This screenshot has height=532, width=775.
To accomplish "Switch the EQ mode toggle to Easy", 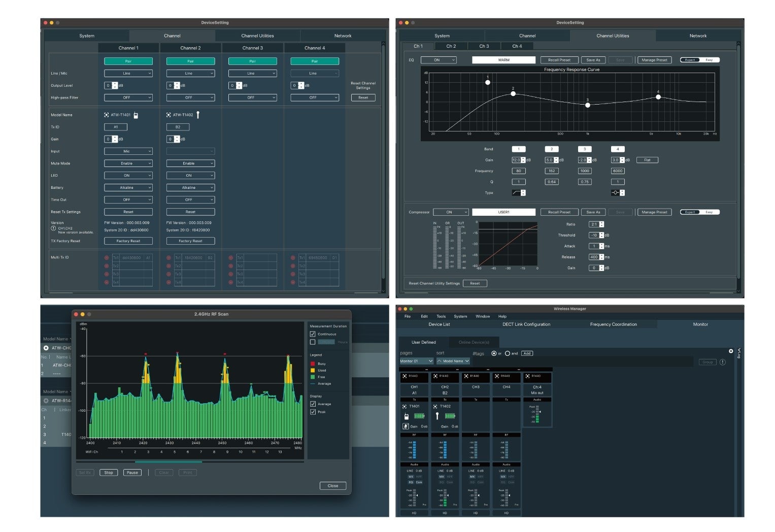I will coord(710,60).
